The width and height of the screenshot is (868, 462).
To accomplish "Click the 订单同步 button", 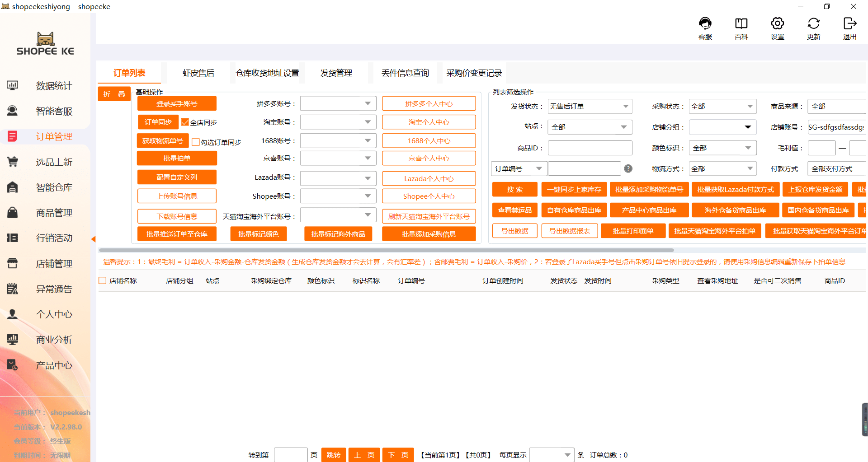I will point(158,122).
